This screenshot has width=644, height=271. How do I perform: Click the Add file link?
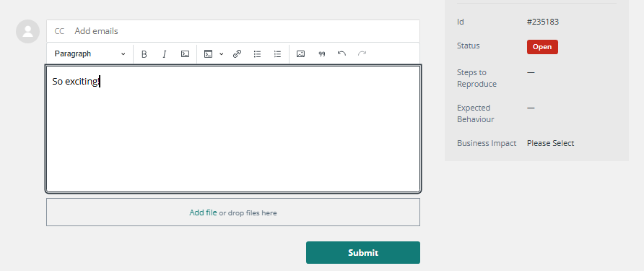[x=203, y=212]
